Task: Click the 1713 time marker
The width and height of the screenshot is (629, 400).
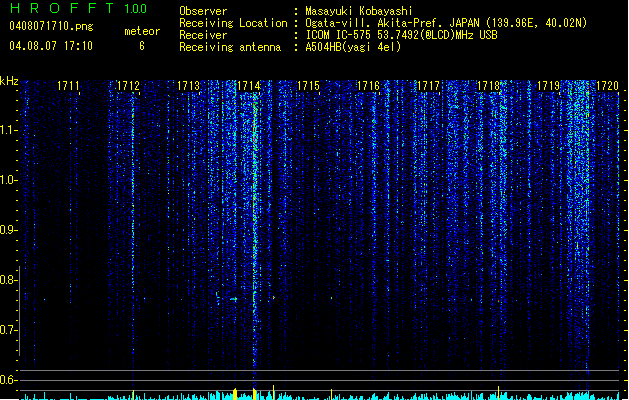Action: click(188, 86)
